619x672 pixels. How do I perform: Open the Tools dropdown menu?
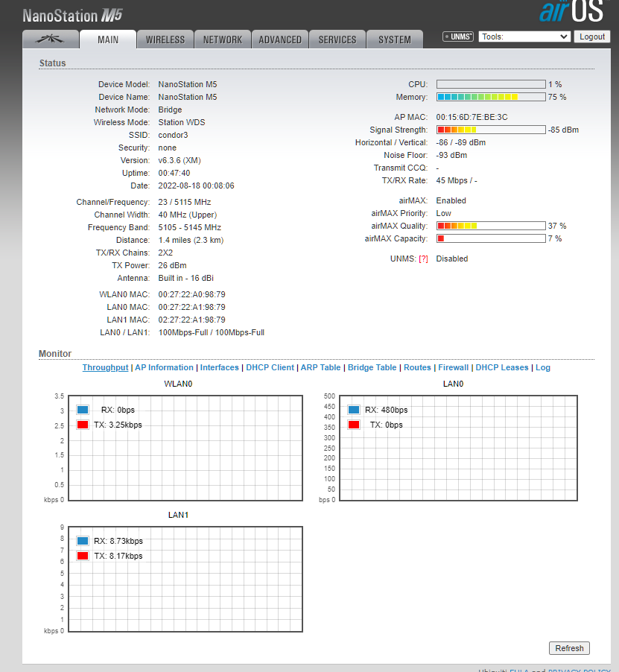click(524, 37)
